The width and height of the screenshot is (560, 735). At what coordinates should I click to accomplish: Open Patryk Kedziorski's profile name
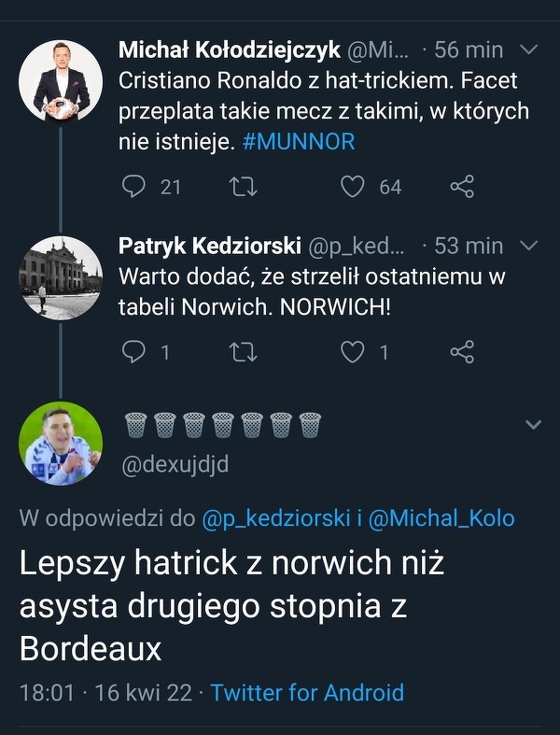[x=209, y=246]
